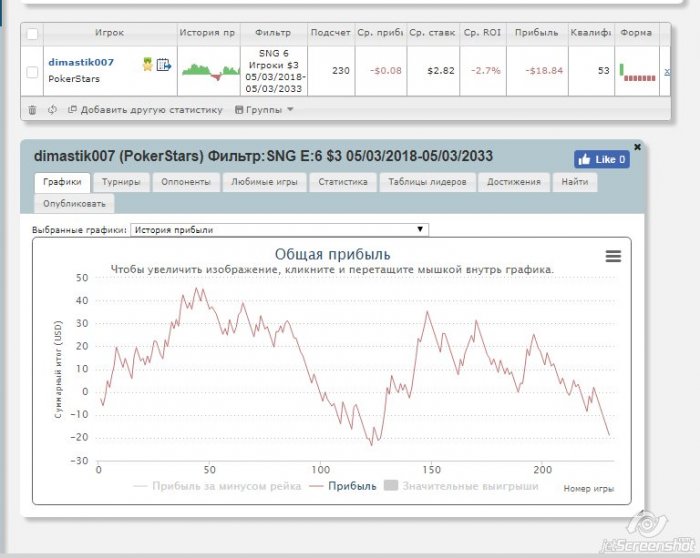700x558 pixels.
Task: Click the calendar export icon beside dimastik007
Action: coord(163,65)
